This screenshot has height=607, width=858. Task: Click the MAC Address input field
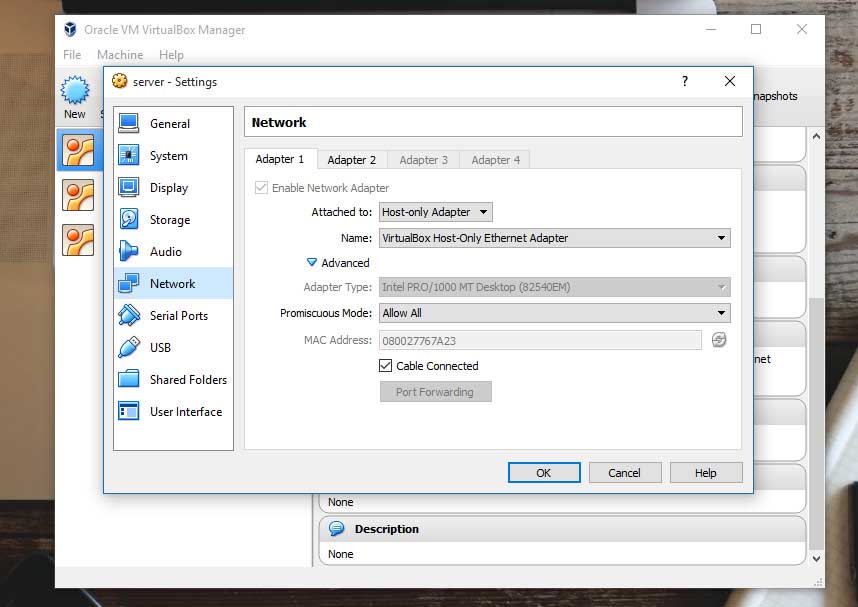[x=540, y=340]
